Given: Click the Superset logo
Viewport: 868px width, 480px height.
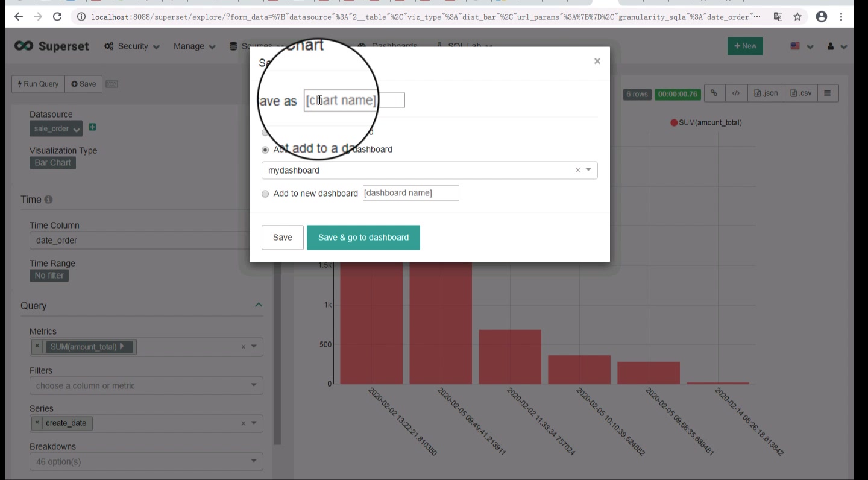Looking at the screenshot, I should [x=51, y=46].
